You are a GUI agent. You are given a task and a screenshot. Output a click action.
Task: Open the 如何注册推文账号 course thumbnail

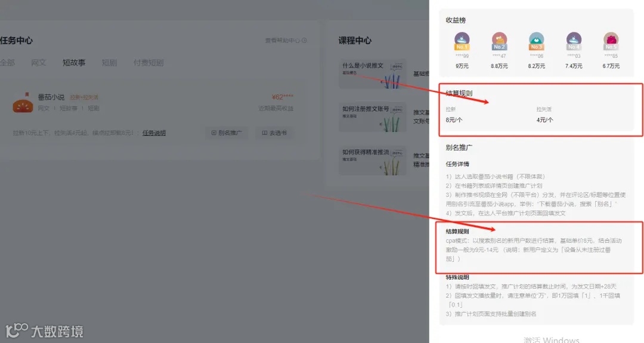[x=372, y=117]
